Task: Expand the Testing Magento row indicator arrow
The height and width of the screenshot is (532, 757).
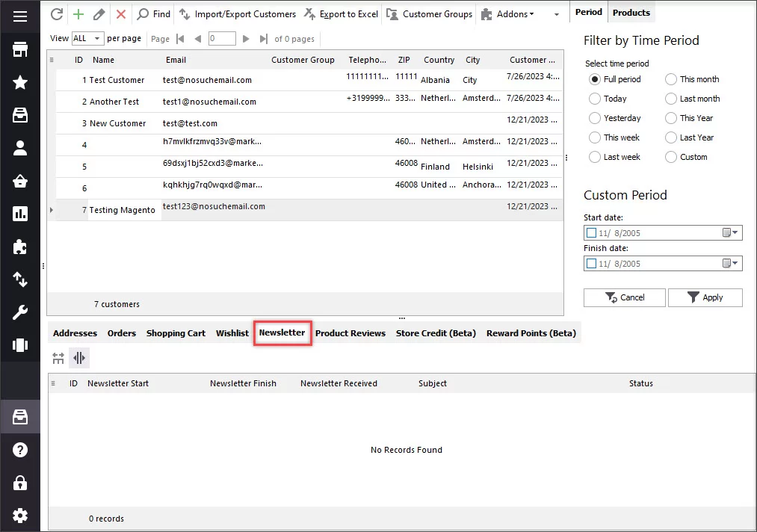Action: click(x=51, y=210)
